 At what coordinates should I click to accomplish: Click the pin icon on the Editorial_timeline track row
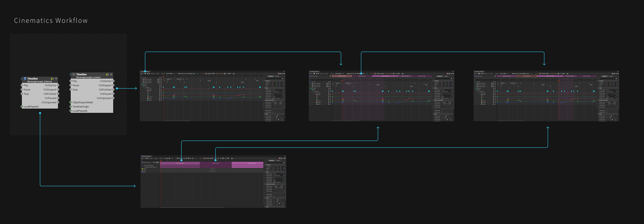coord(159,163)
